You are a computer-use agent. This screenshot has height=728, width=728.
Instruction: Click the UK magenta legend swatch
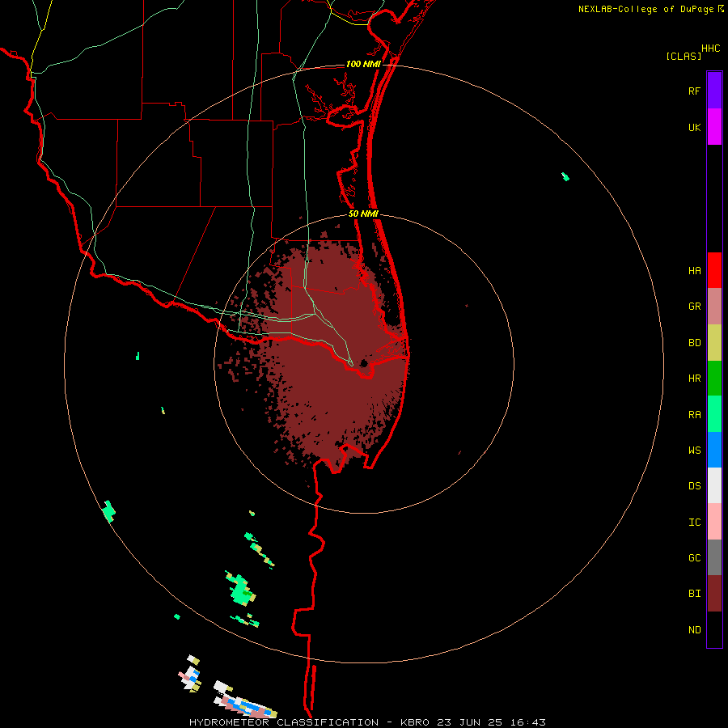point(714,127)
